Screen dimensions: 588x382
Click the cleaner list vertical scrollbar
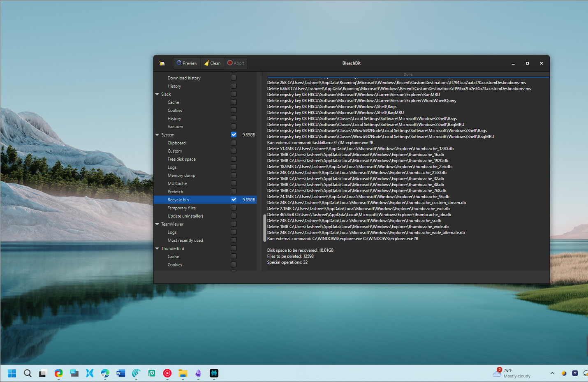coord(264,228)
